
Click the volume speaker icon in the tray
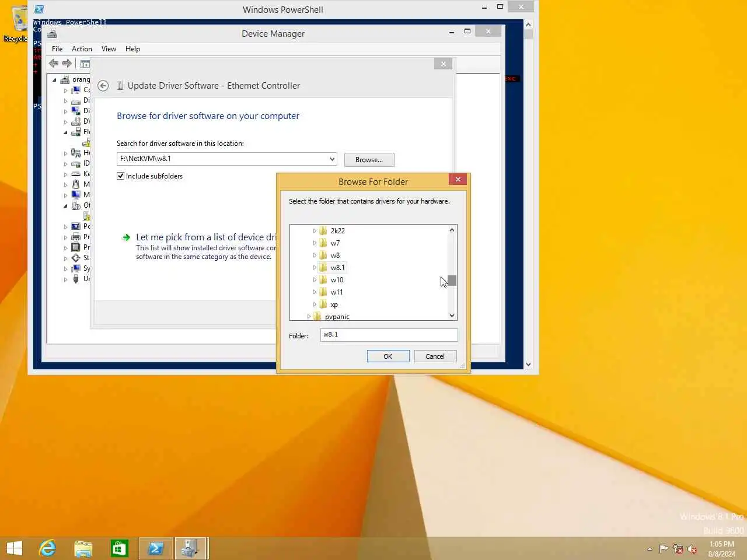point(692,548)
